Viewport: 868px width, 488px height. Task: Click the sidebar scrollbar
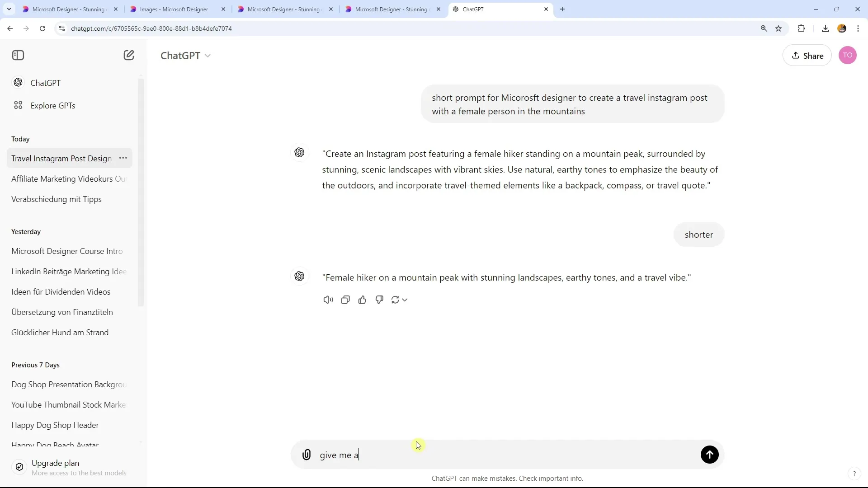(141, 192)
